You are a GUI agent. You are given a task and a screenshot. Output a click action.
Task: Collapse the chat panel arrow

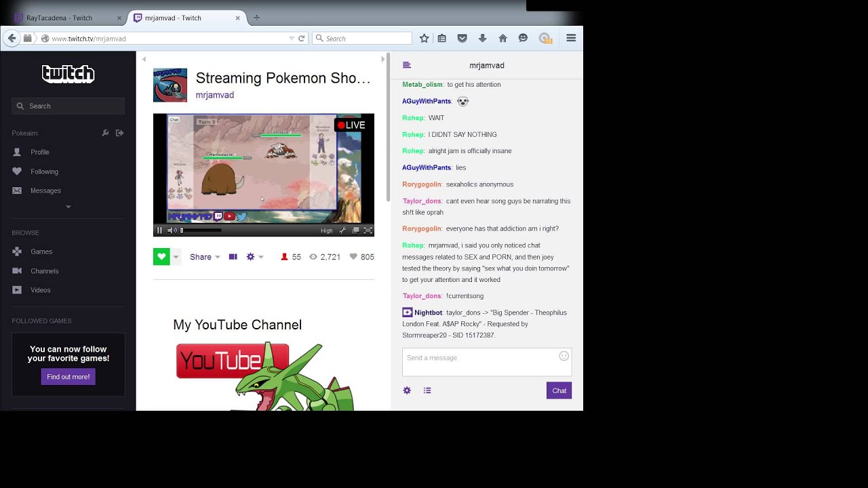tap(383, 60)
